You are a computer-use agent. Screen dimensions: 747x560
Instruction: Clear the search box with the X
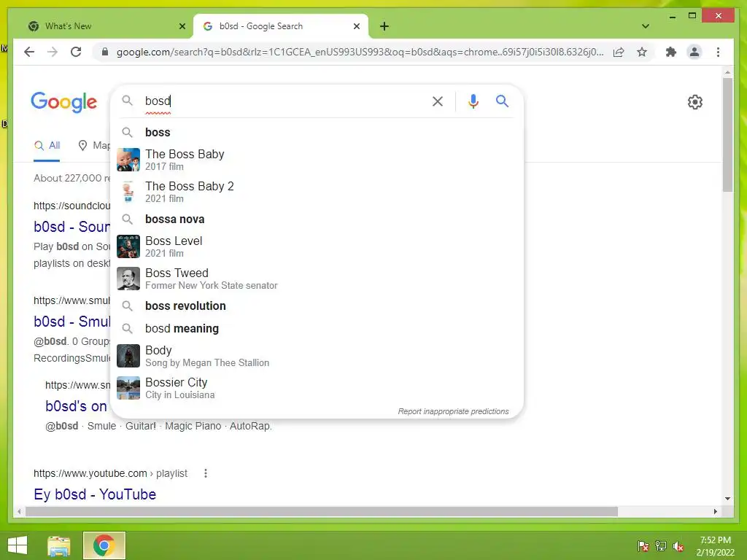438,101
